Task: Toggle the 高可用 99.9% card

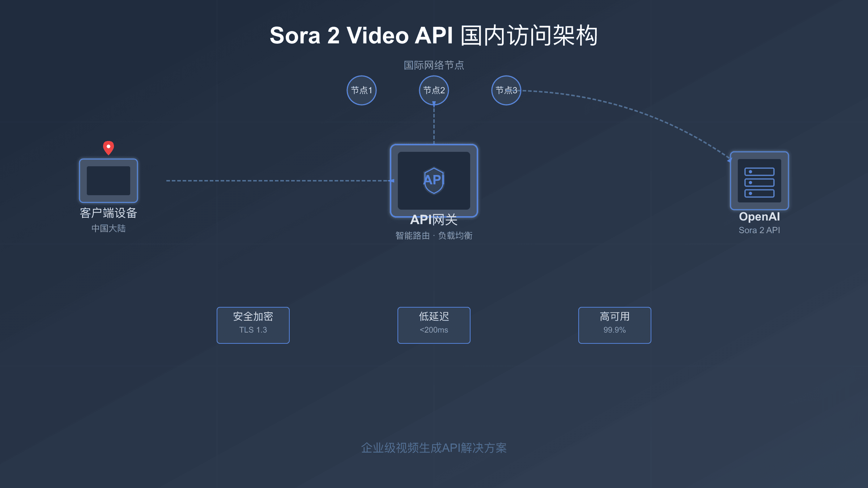Action: tap(614, 324)
